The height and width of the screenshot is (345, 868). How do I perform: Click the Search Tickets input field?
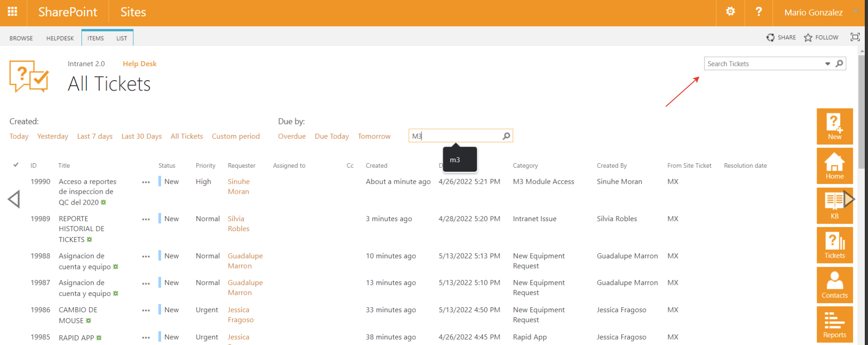(x=763, y=64)
